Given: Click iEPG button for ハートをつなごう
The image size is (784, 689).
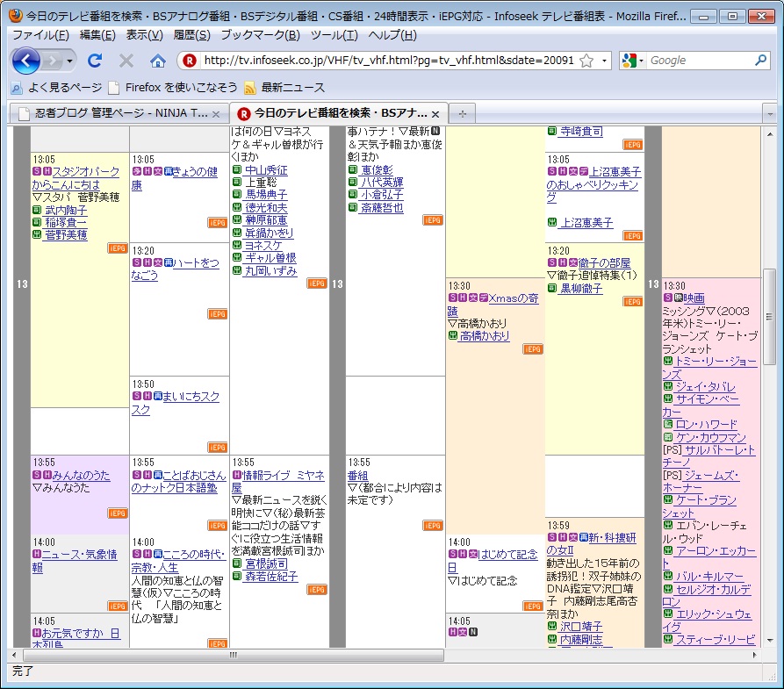Looking at the screenshot, I should coord(218,314).
